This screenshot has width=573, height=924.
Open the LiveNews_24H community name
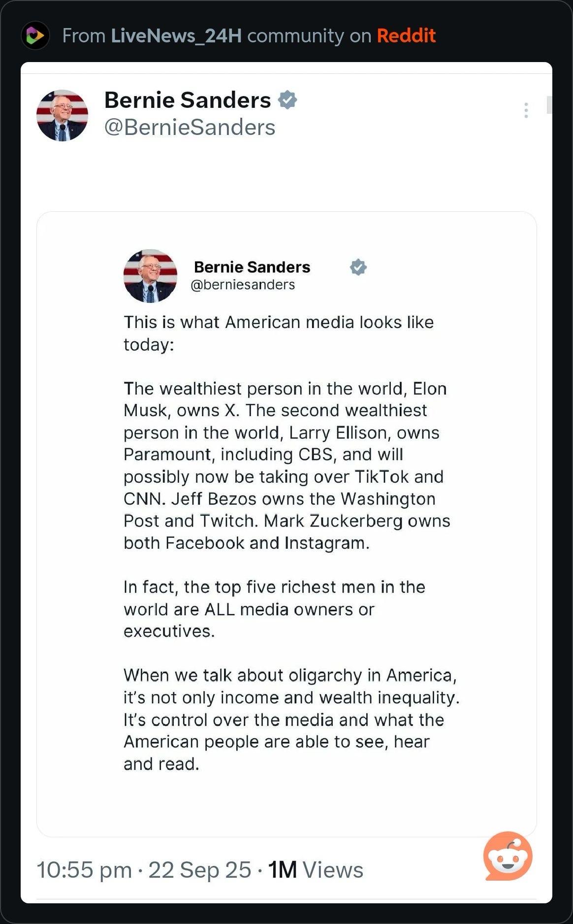click(176, 35)
